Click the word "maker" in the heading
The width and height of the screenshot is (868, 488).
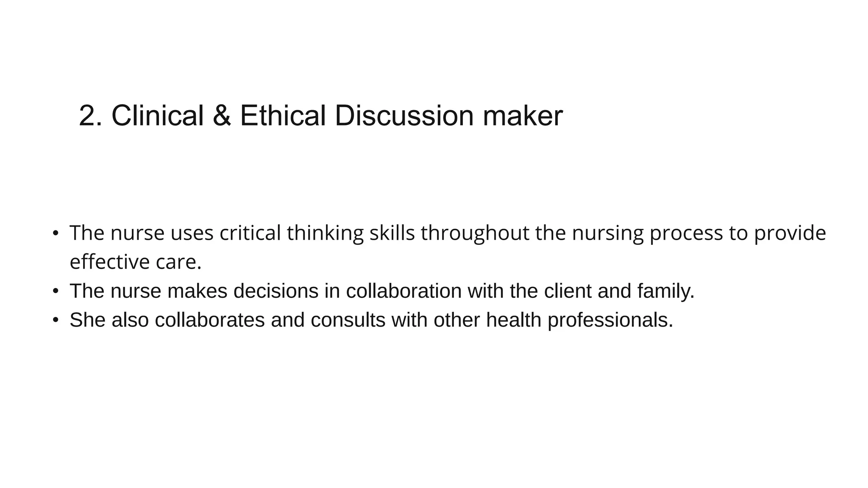pyautogui.click(x=523, y=116)
